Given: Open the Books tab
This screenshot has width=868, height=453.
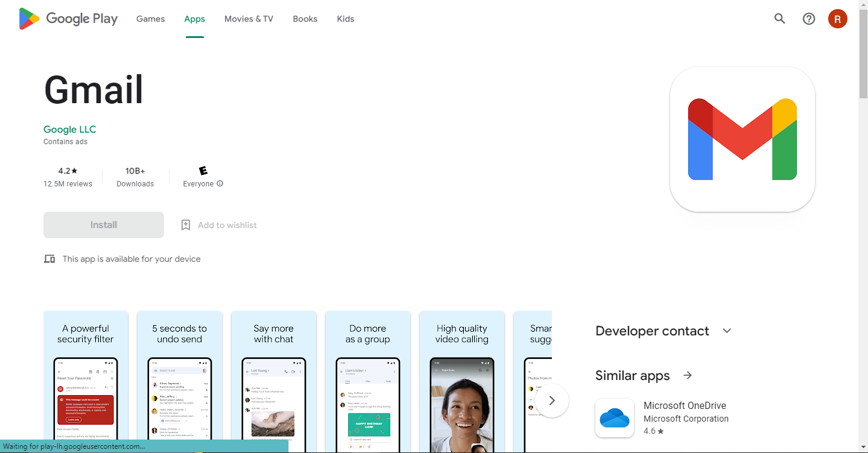Looking at the screenshot, I should coord(305,19).
